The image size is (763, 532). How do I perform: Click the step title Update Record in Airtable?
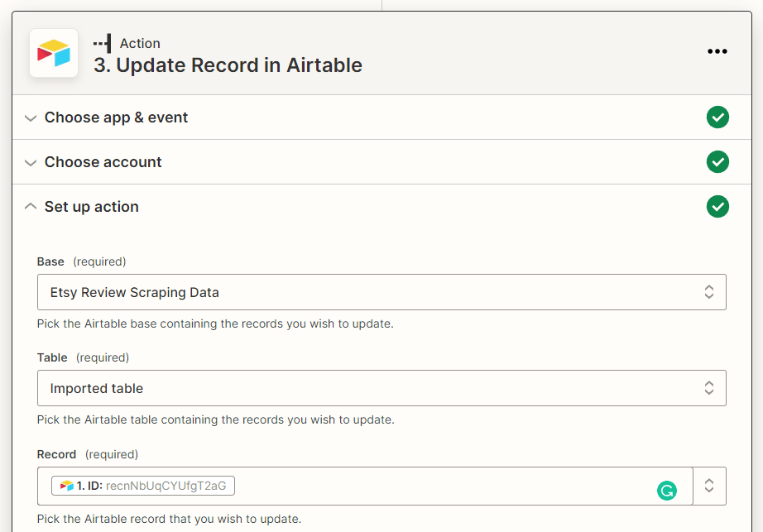[228, 65]
